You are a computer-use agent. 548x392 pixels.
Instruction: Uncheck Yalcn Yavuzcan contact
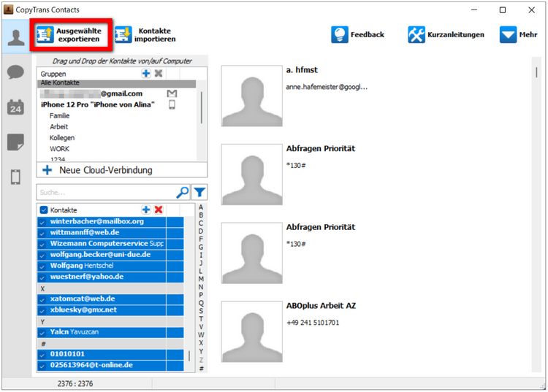[42, 333]
